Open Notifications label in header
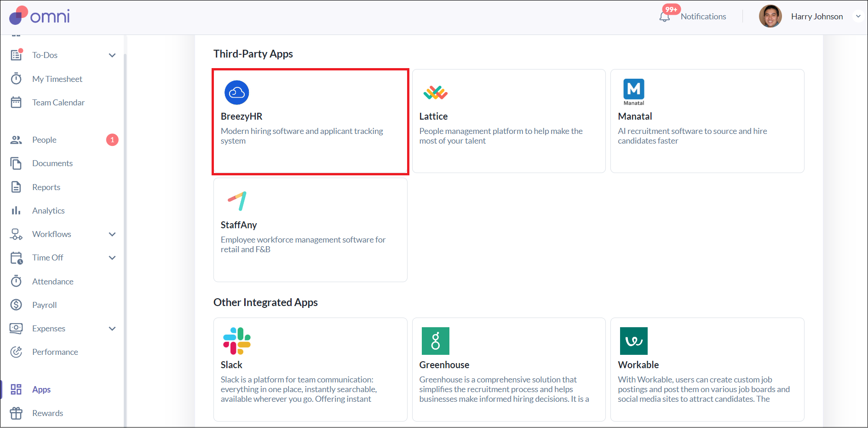The height and width of the screenshot is (428, 868). 703,17
